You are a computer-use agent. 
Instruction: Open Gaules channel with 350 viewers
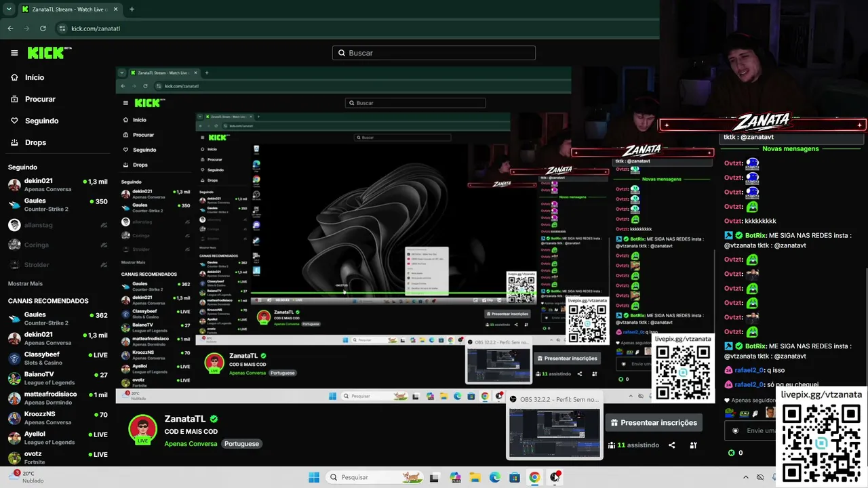pos(58,205)
